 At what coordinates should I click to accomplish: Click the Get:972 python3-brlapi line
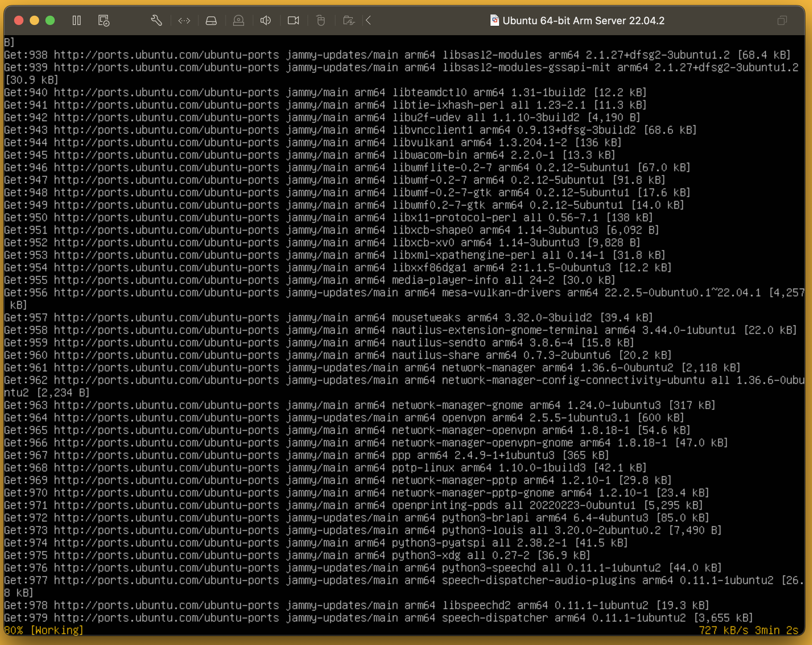pos(357,518)
